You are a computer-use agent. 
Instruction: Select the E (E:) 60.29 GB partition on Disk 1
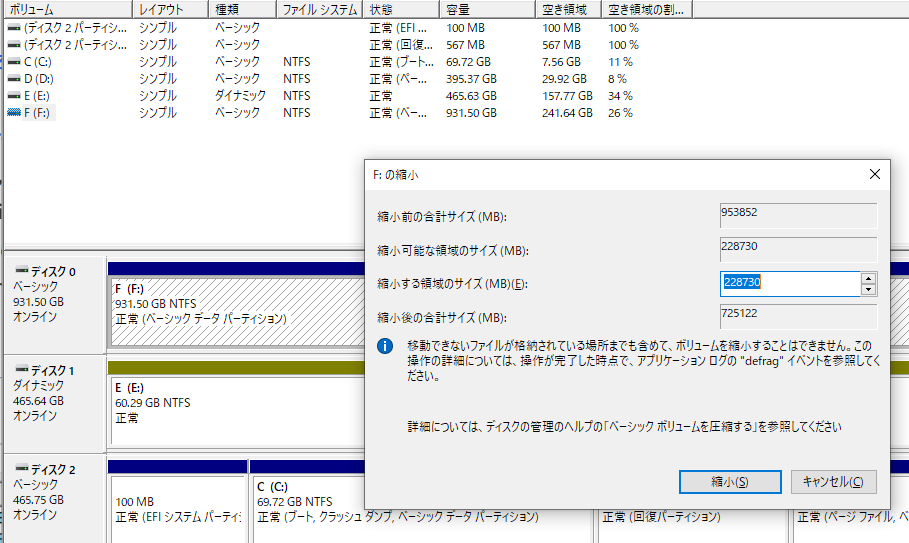(x=237, y=410)
